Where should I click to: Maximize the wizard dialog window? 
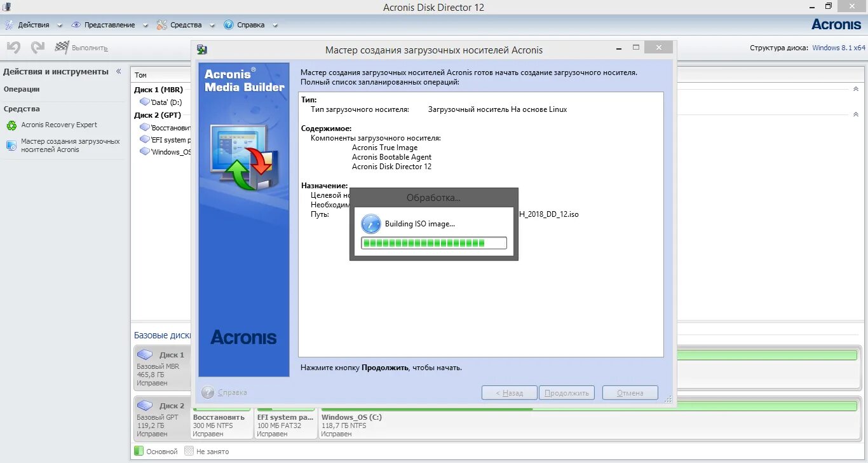click(x=636, y=48)
